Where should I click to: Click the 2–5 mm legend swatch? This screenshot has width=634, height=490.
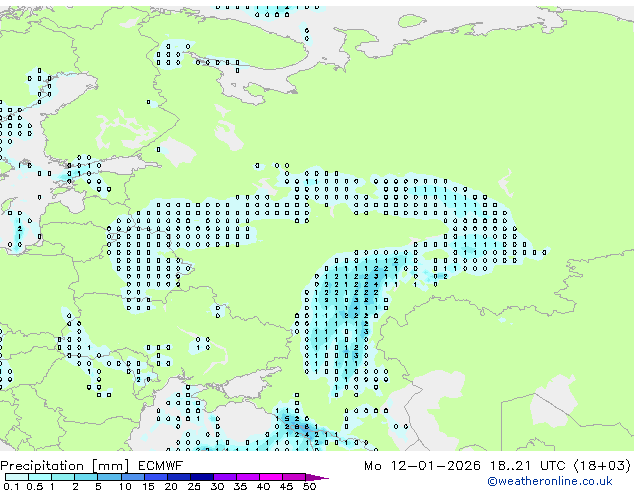pyautogui.click(x=86, y=477)
